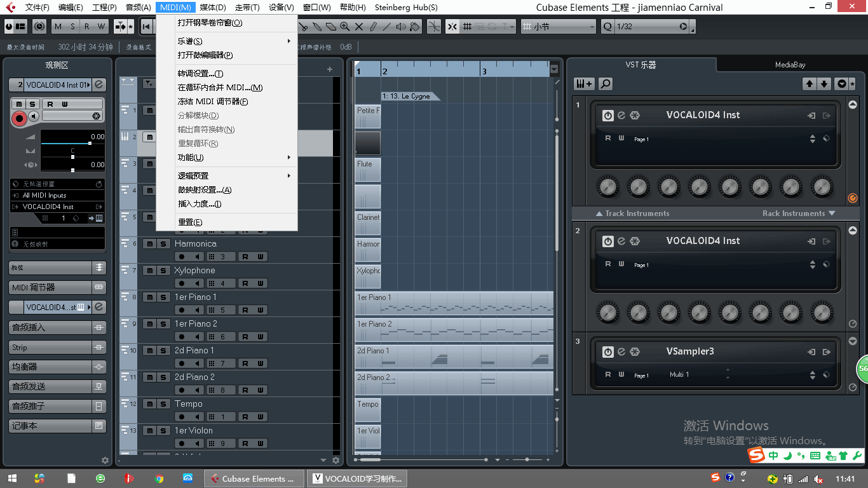Solo the Xylophone track

[x=163, y=271]
